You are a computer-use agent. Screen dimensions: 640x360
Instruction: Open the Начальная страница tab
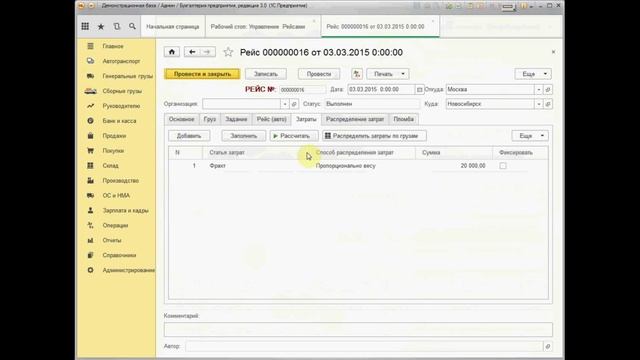pos(173,27)
